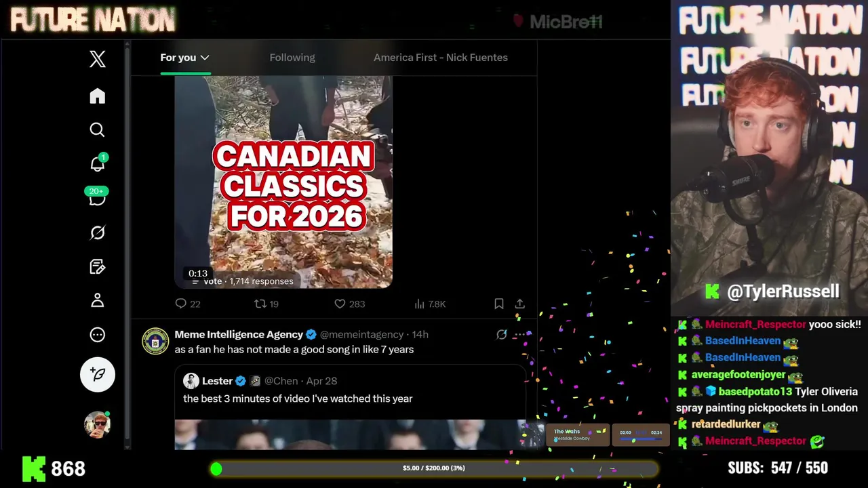View analytics icon showing 7.8K views
This screenshot has height=488, width=868.
click(x=419, y=304)
